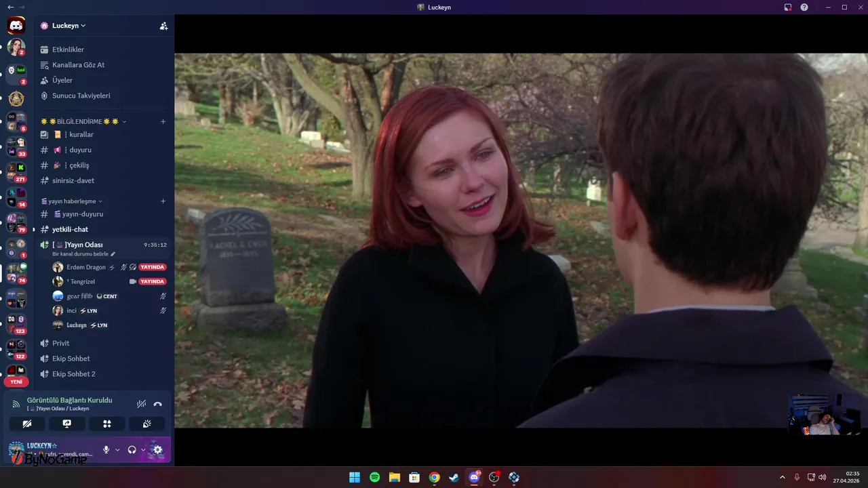The height and width of the screenshot is (488, 868).
Task: Click the icon left of help in title bar
Action: coord(788,7)
